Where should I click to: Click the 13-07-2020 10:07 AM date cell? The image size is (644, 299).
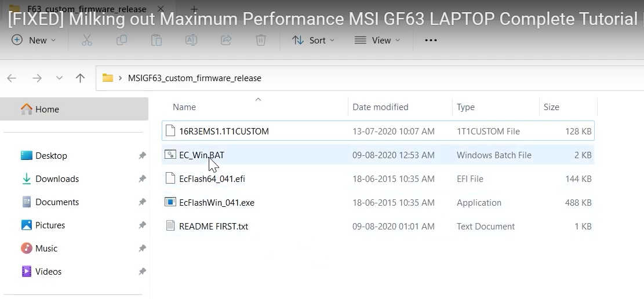[393, 132]
